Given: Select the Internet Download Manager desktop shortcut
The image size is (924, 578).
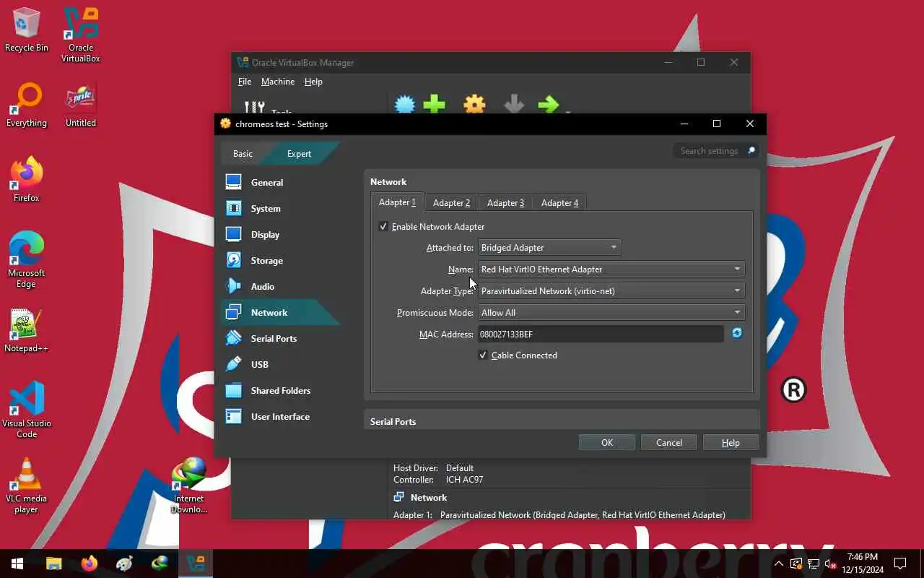Looking at the screenshot, I should (x=189, y=486).
